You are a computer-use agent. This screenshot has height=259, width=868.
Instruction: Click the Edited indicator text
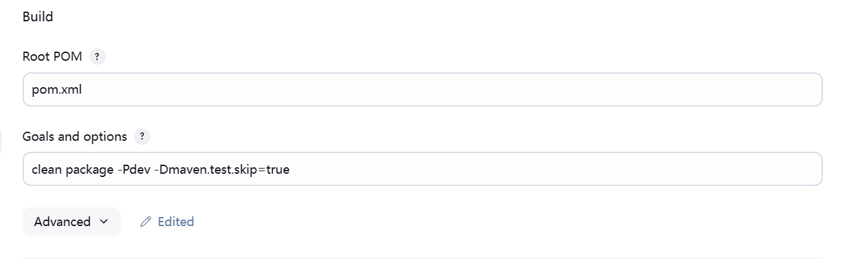pos(175,222)
